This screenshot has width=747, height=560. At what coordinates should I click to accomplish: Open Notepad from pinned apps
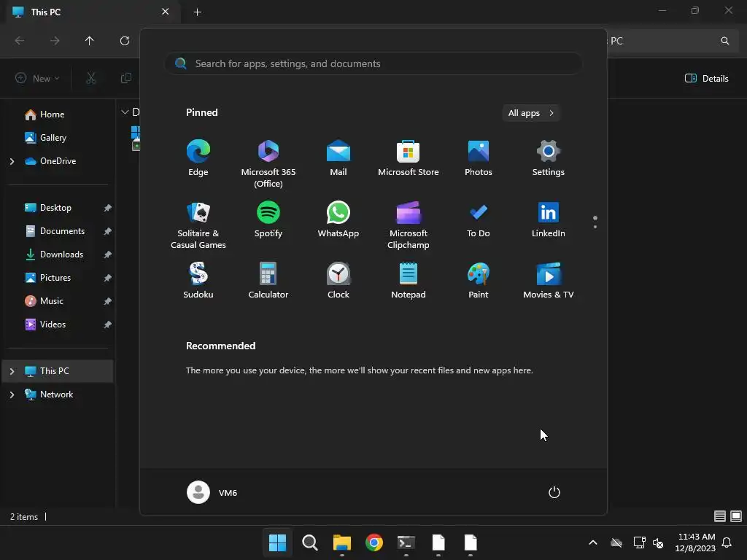tap(409, 281)
